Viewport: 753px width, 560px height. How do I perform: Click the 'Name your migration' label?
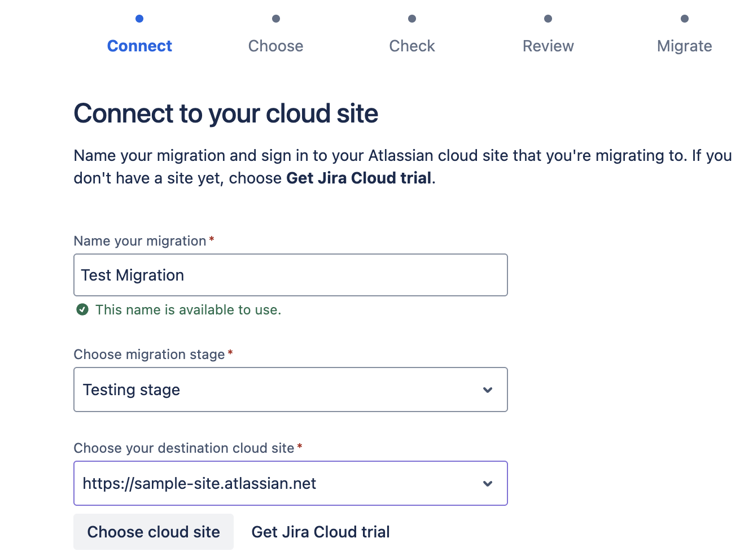click(140, 240)
